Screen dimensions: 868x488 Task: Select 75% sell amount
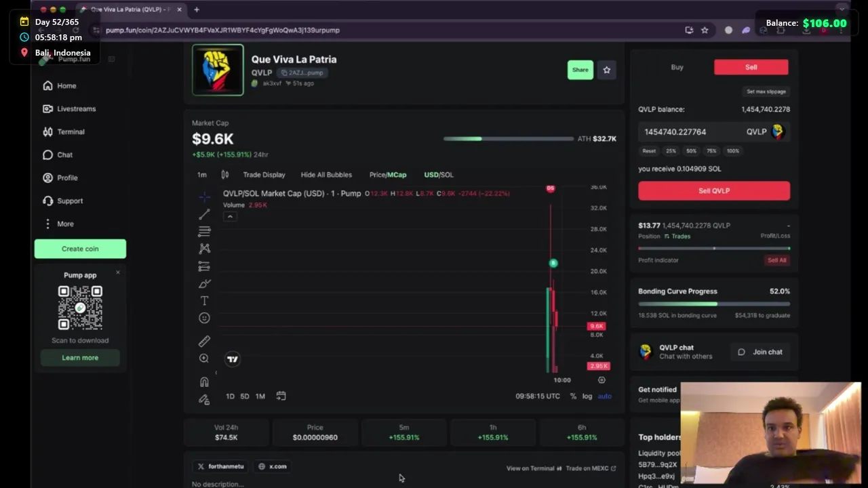point(711,151)
